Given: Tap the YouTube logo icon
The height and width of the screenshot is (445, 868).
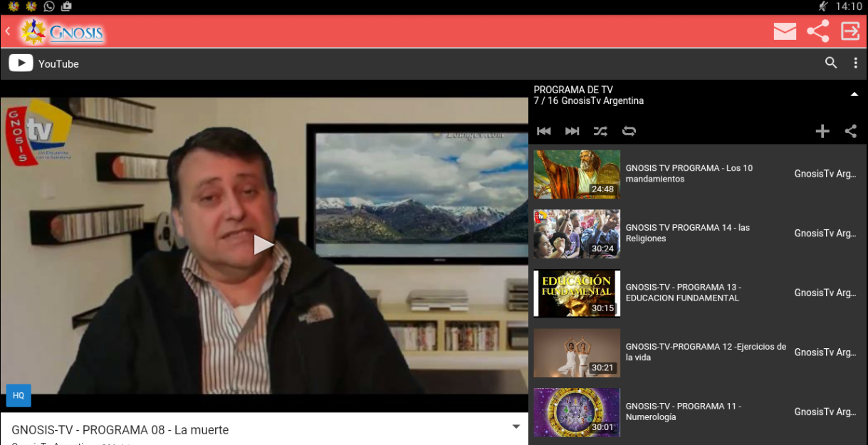Looking at the screenshot, I should pyautogui.click(x=21, y=63).
